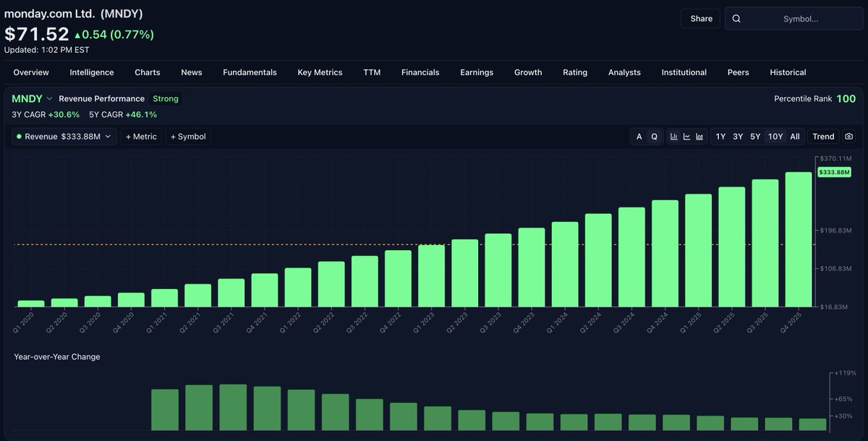This screenshot has width=868, height=441.
Task: Click the Share button
Action: (701, 19)
